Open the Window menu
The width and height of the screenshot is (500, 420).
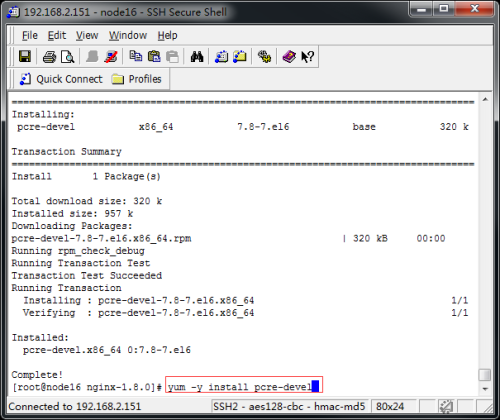tap(128, 35)
